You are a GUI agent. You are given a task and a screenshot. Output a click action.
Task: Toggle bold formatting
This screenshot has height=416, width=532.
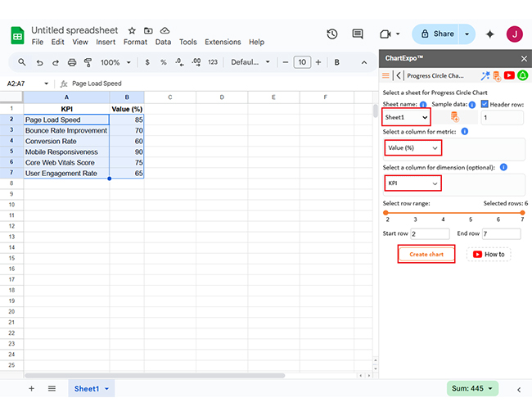click(x=337, y=62)
